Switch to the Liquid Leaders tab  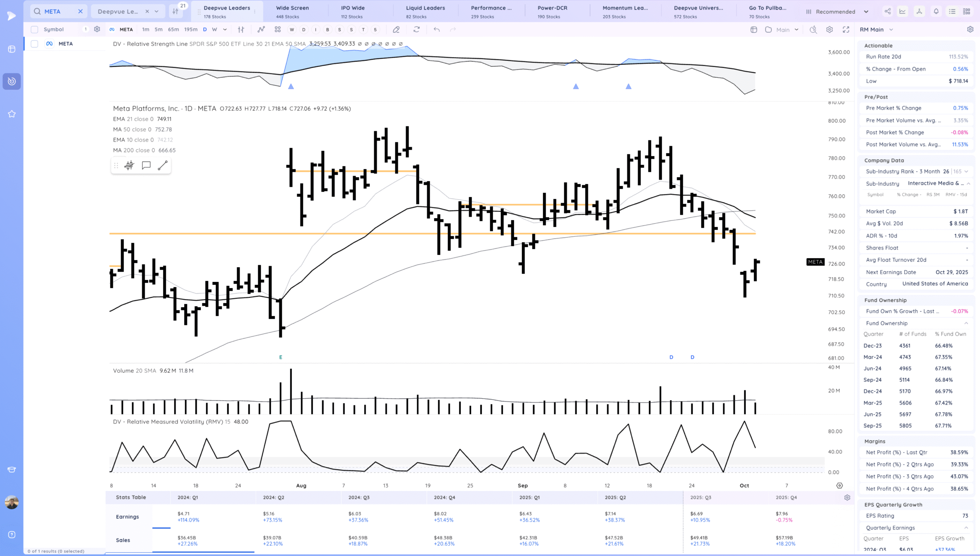click(425, 11)
